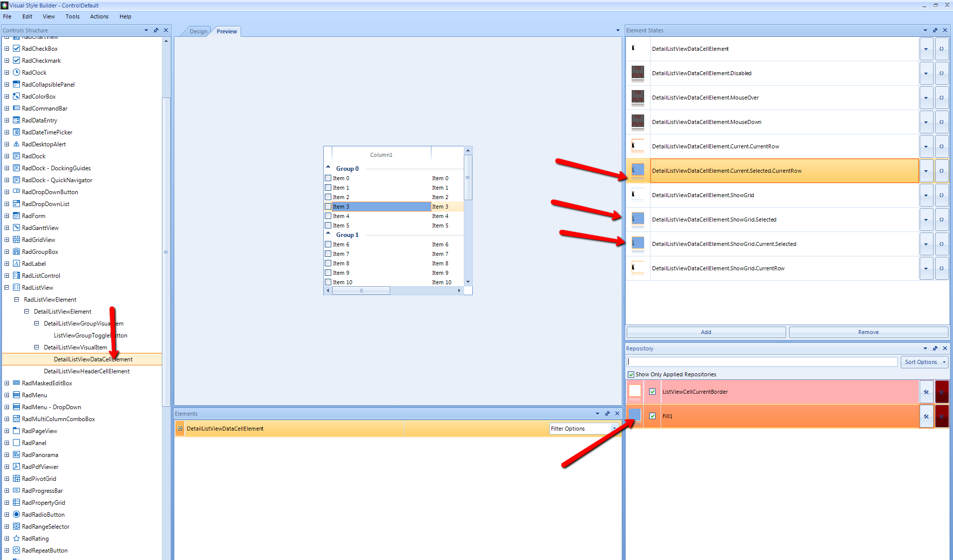Uncheck the Fill1 repository checkbox

[x=652, y=416]
